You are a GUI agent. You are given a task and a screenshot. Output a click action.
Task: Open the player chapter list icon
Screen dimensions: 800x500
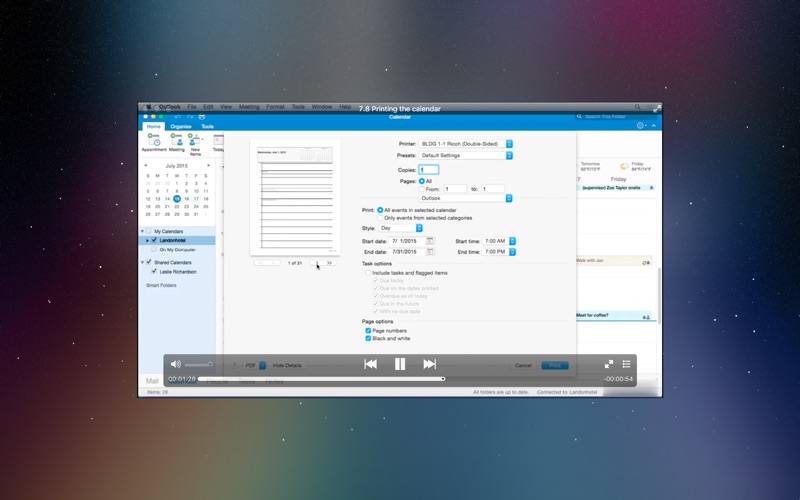[626, 364]
